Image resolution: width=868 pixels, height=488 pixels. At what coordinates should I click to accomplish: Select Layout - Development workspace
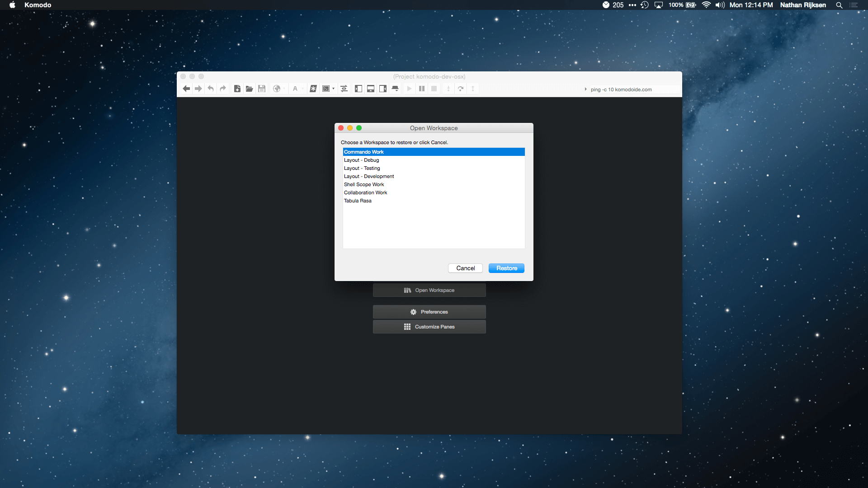tap(434, 176)
